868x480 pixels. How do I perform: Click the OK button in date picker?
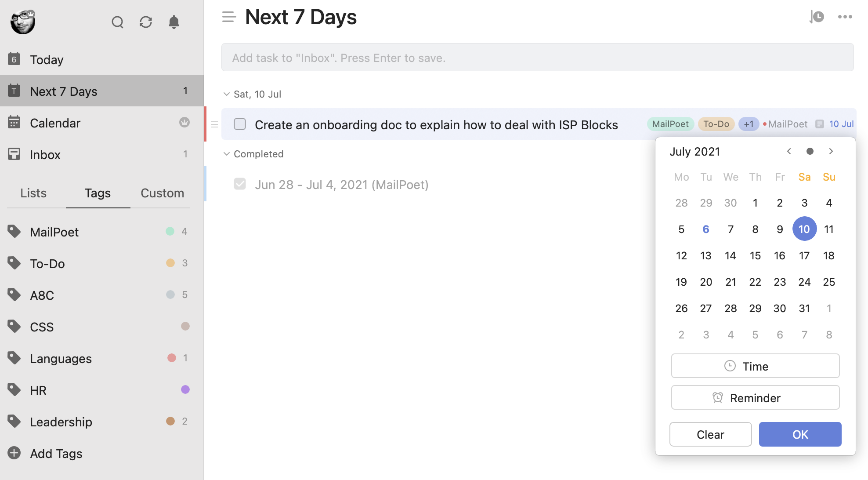[801, 433]
